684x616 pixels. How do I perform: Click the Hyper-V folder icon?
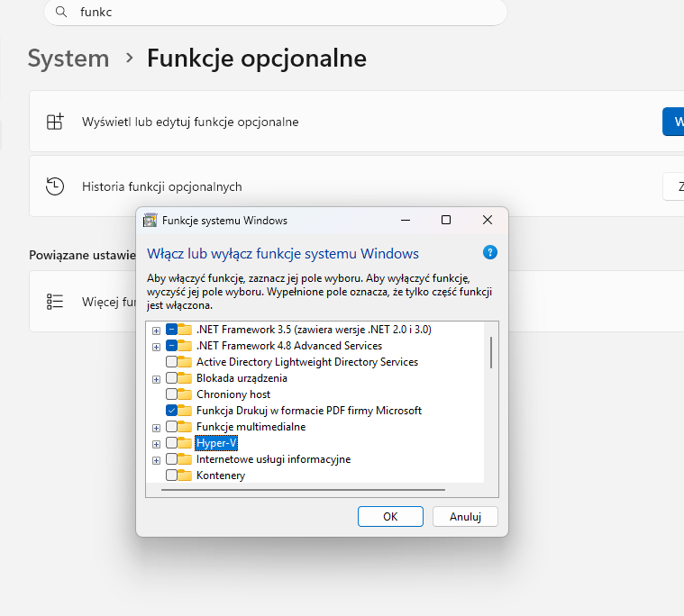click(186, 443)
